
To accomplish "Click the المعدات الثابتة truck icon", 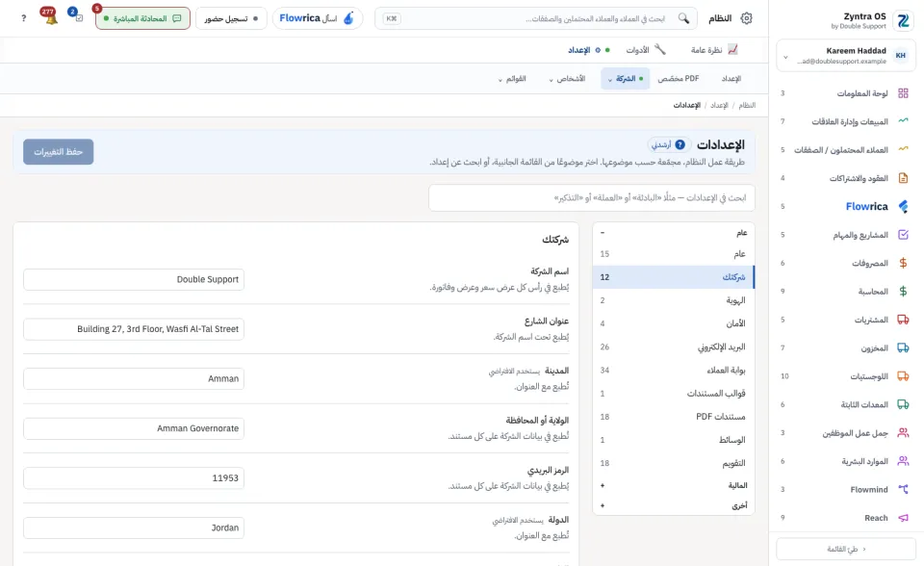I will tap(903, 404).
